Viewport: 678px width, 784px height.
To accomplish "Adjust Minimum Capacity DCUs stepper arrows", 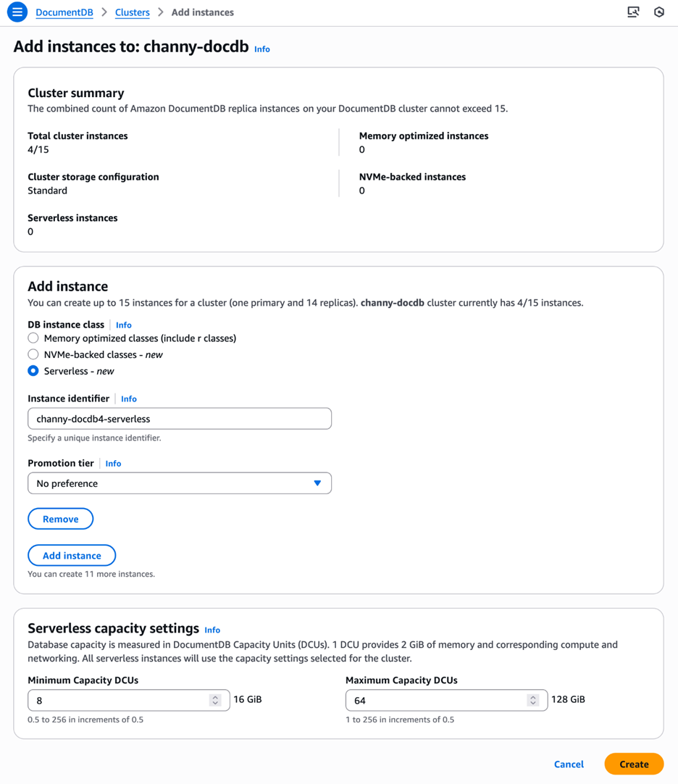I will (x=215, y=701).
